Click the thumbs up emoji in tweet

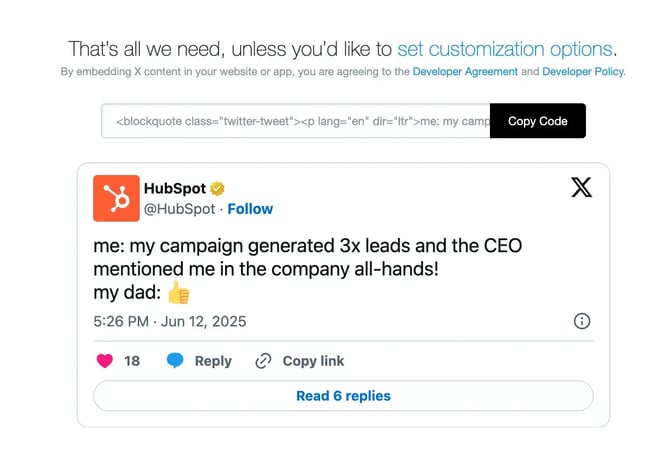point(178,294)
